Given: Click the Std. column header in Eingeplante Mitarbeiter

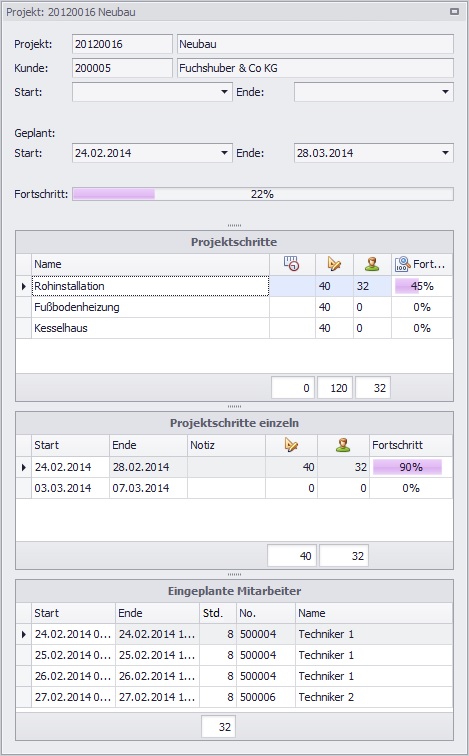Looking at the screenshot, I should click(x=218, y=613).
